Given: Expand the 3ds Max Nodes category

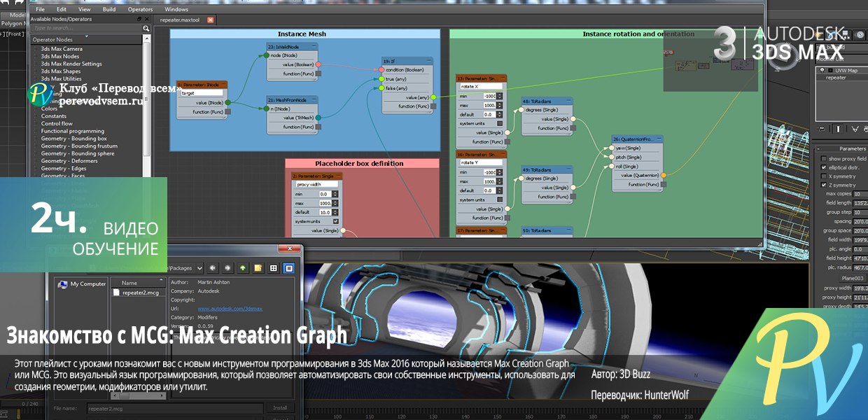Looking at the screenshot, I should [x=60, y=56].
